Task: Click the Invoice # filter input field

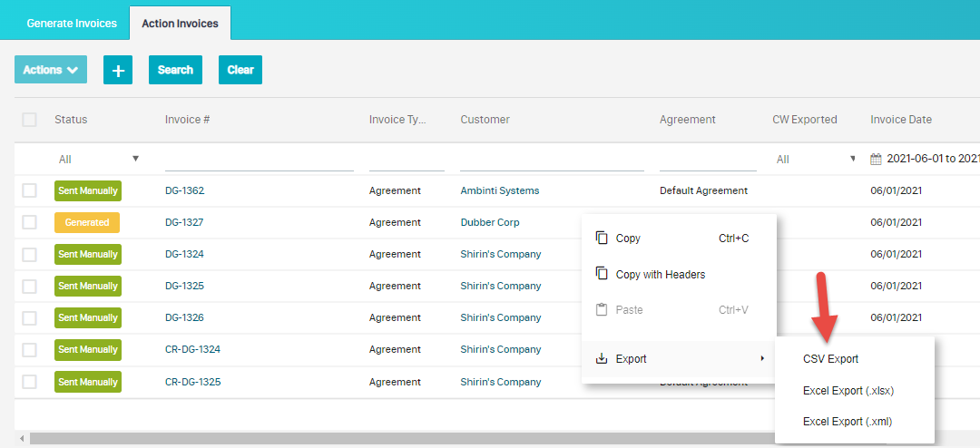Action: pyautogui.click(x=260, y=160)
